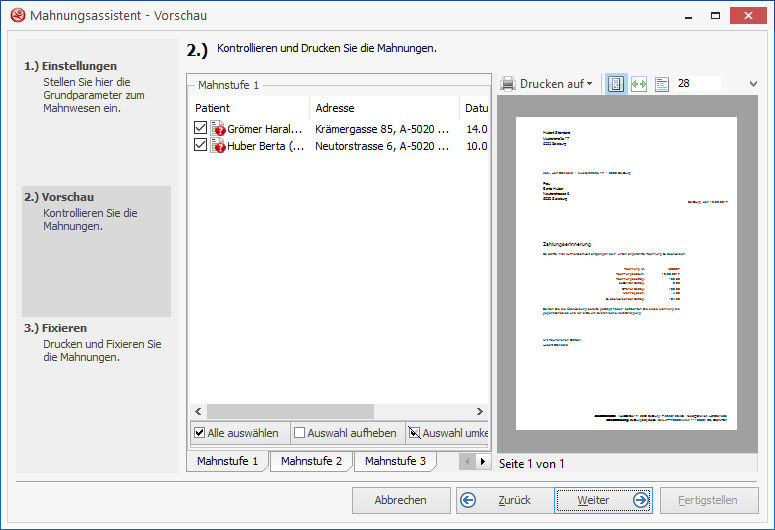Click the list's right scroll arrow
Image resolution: width=775 pixels, height=530 pixels.
point(480,411)
